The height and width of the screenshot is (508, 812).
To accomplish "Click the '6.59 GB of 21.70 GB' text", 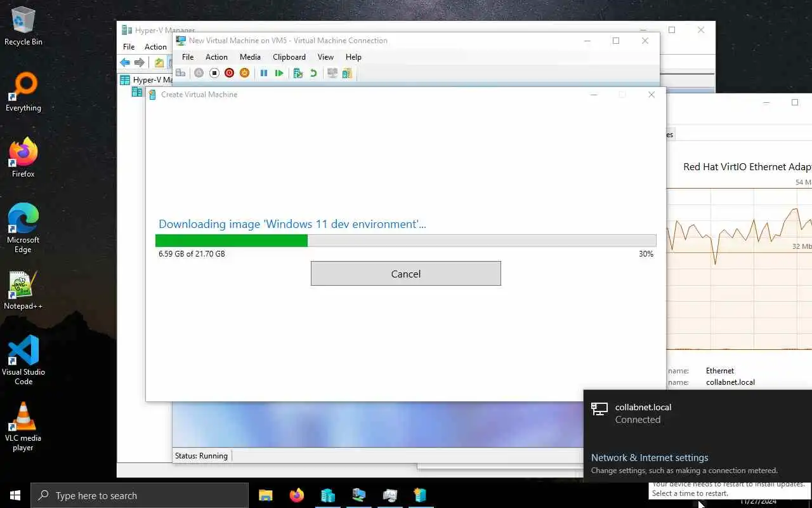I will point(192,253).
